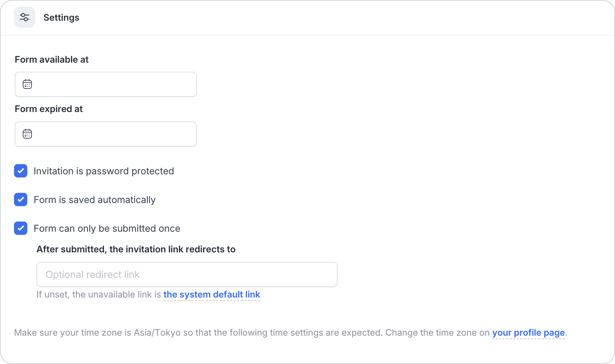The height and width of the screenshot is (364, 615).
Task: Open the Form expired at date field
Action: coord(106,134)
